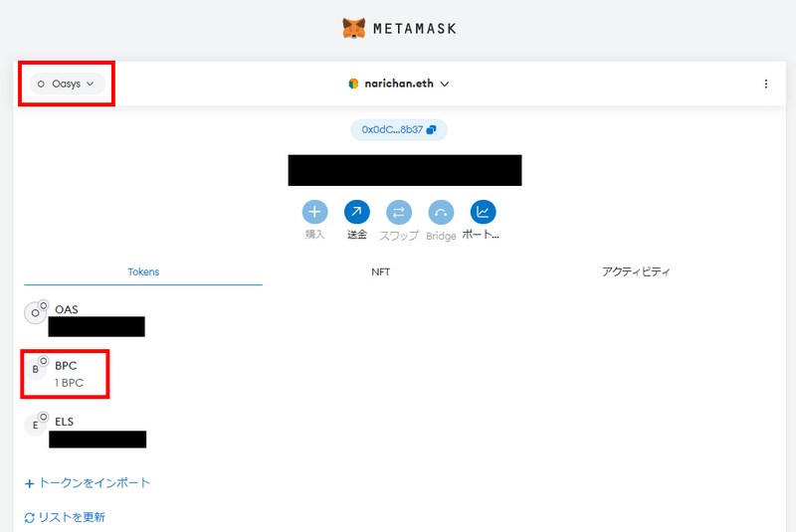Open the Oasys network dropdown
The width and height of the screenshot is (796, 532).
[x=67, y=85]
